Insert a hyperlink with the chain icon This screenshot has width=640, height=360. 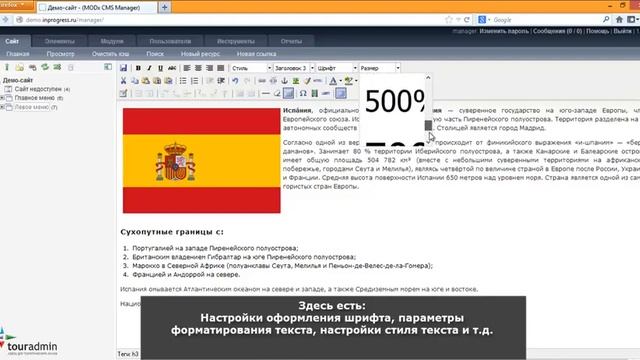262,81
